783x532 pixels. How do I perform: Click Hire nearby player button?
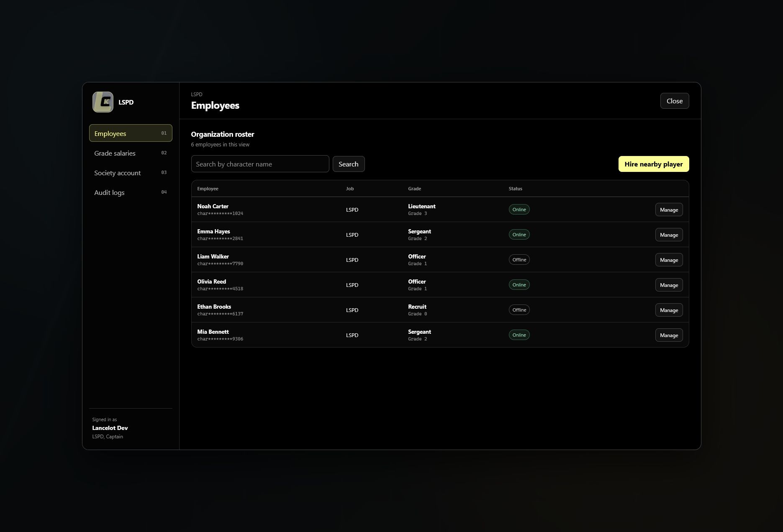[x=654, y=164]
